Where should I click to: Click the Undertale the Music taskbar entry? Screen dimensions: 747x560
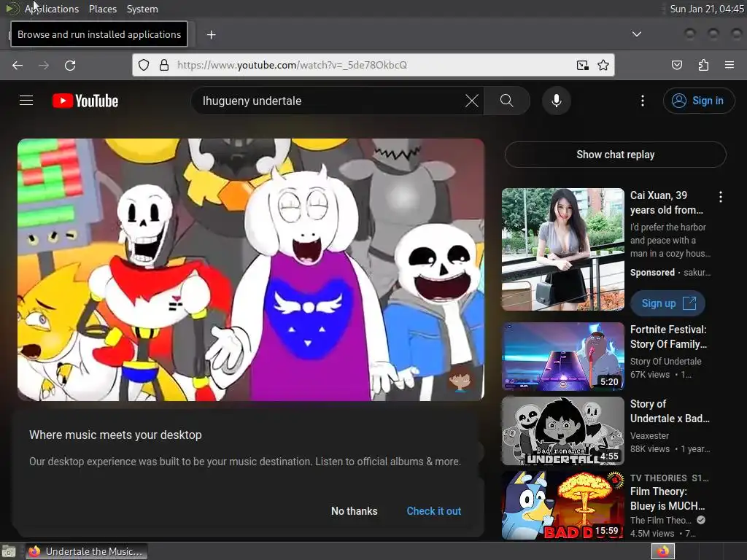tap(86, 551)
